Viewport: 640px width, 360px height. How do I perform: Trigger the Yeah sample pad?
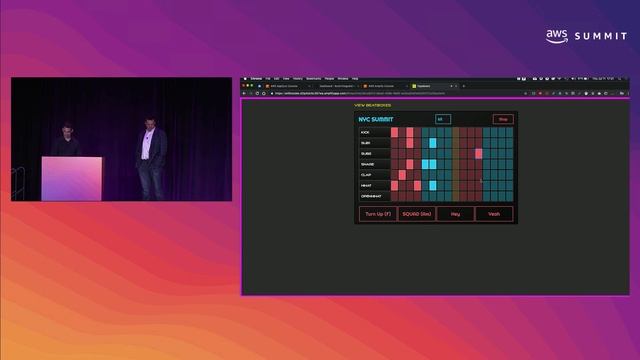(x=494, y=214)
